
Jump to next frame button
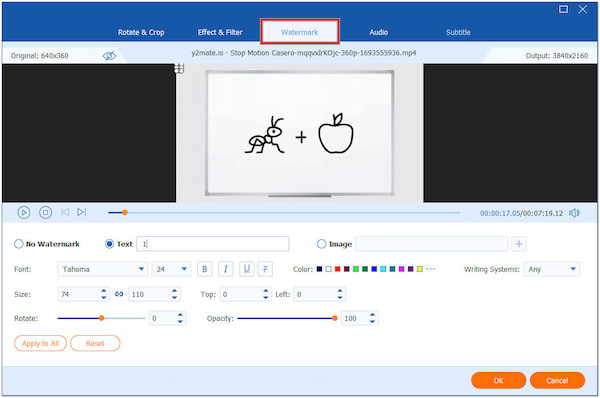(x=82, y=212)
